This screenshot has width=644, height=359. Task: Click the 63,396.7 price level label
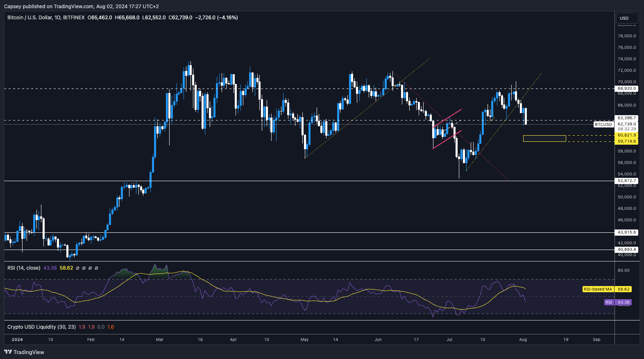627,118
